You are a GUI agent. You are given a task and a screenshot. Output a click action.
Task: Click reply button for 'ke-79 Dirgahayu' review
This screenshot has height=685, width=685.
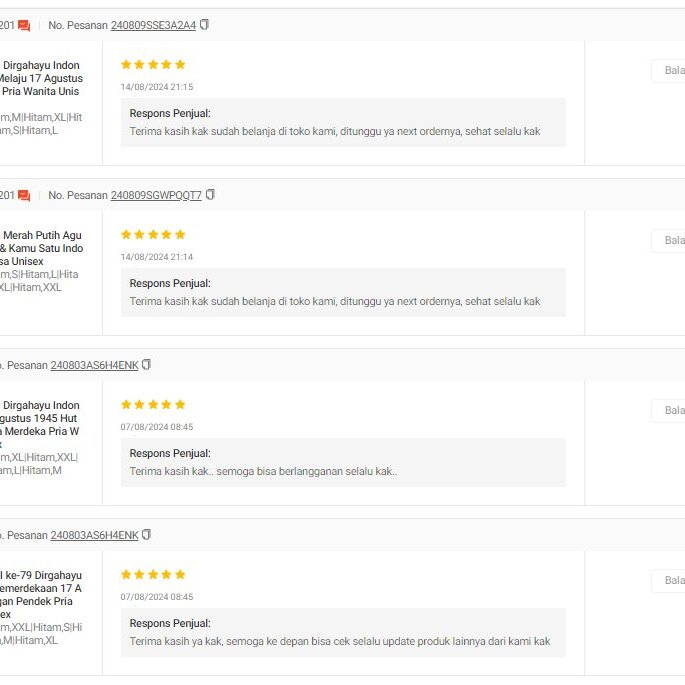670,581
